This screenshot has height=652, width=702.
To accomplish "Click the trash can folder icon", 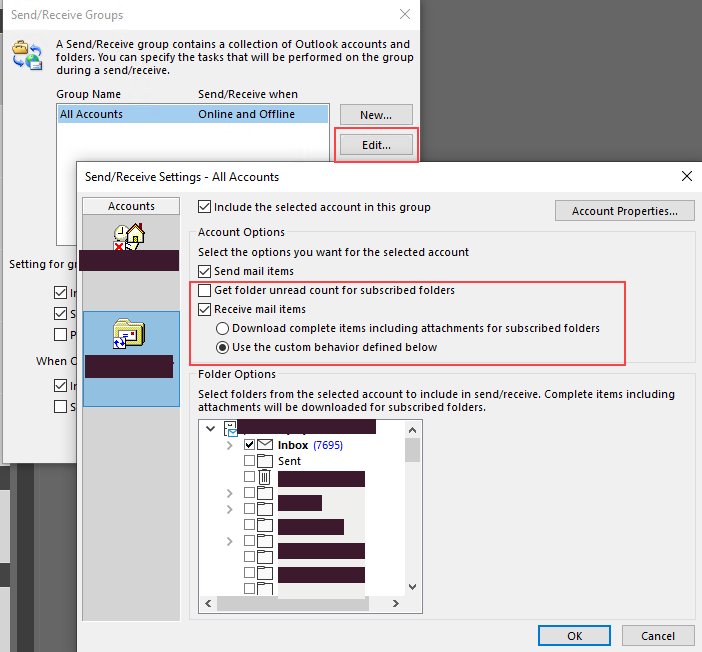I will tap(265, 477).
